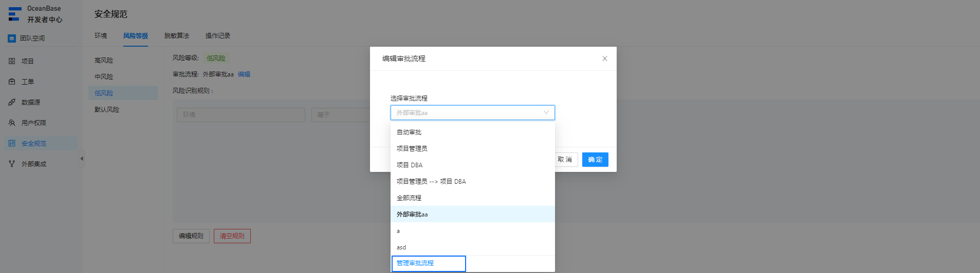
Task: Open the 用户权限 user icon
Action: 12,123
